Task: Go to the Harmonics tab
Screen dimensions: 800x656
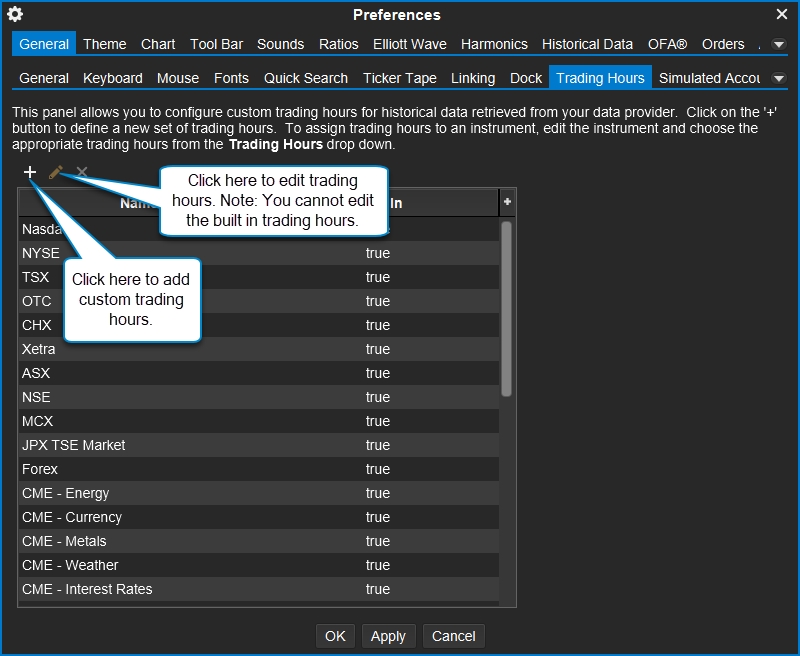Action: pos(494,44)
